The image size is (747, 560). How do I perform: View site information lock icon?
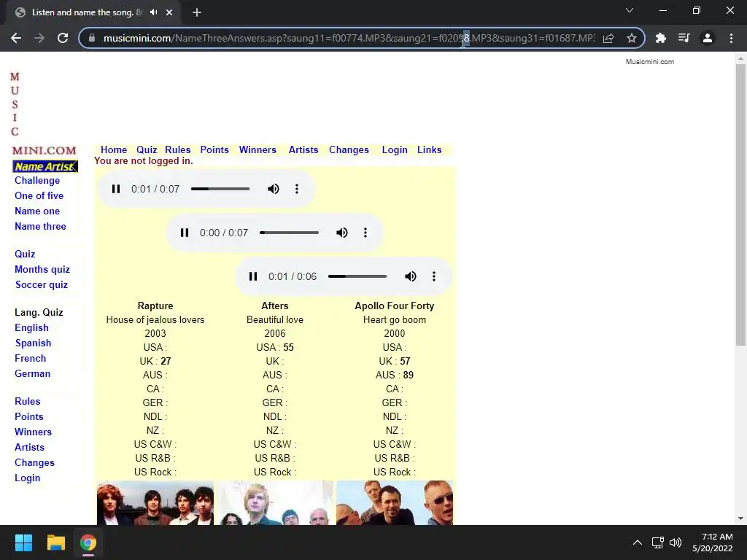point(92,38)
